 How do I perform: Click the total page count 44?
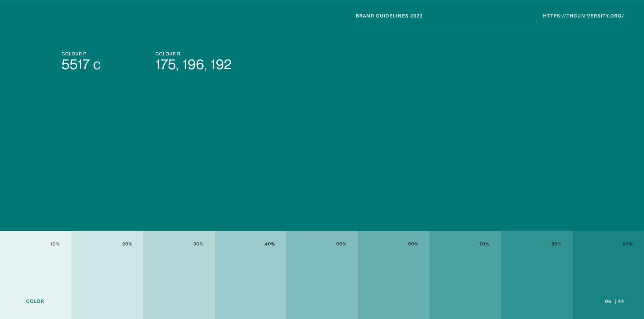tap(621, 301)
